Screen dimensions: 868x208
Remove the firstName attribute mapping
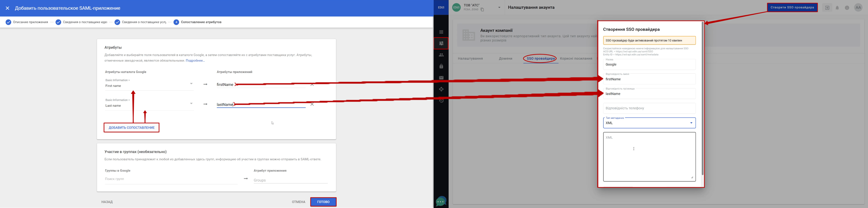tap(312, 85)
